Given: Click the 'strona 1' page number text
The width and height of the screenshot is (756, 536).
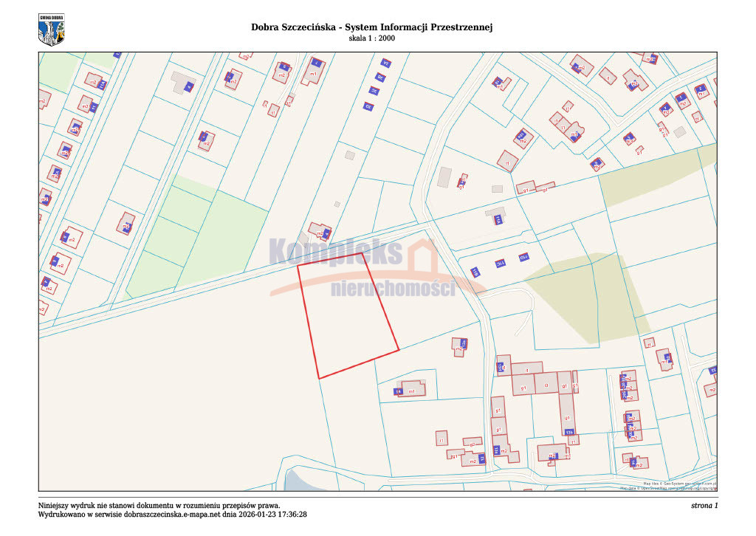Looking at the screenshot, I should 704,506.
